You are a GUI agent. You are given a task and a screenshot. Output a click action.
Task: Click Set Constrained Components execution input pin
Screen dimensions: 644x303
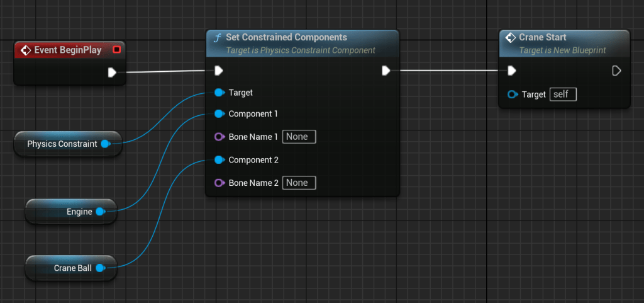click(218, 71)
